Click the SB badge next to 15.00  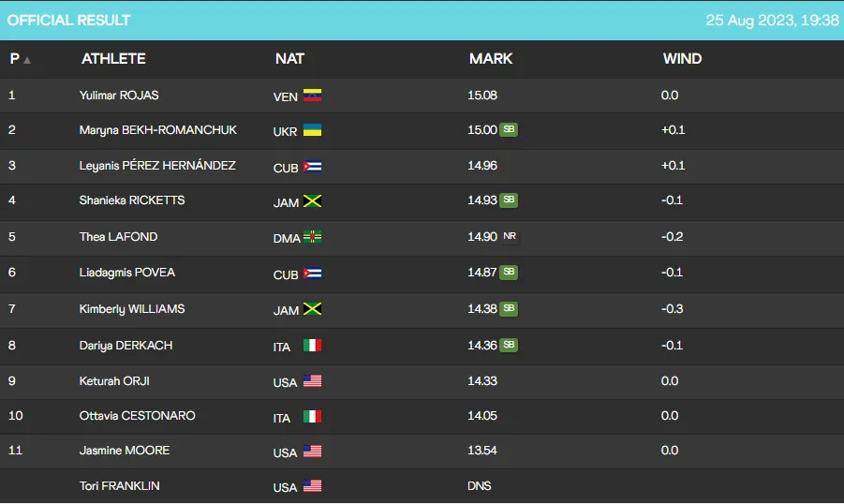point(509,130)
